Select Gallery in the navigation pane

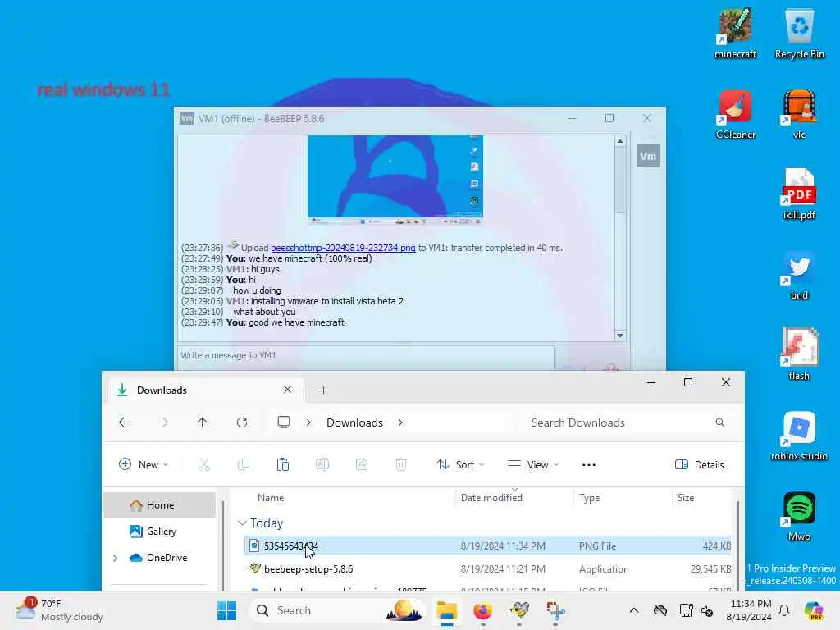pyautogui.click(x=160, y=532)
